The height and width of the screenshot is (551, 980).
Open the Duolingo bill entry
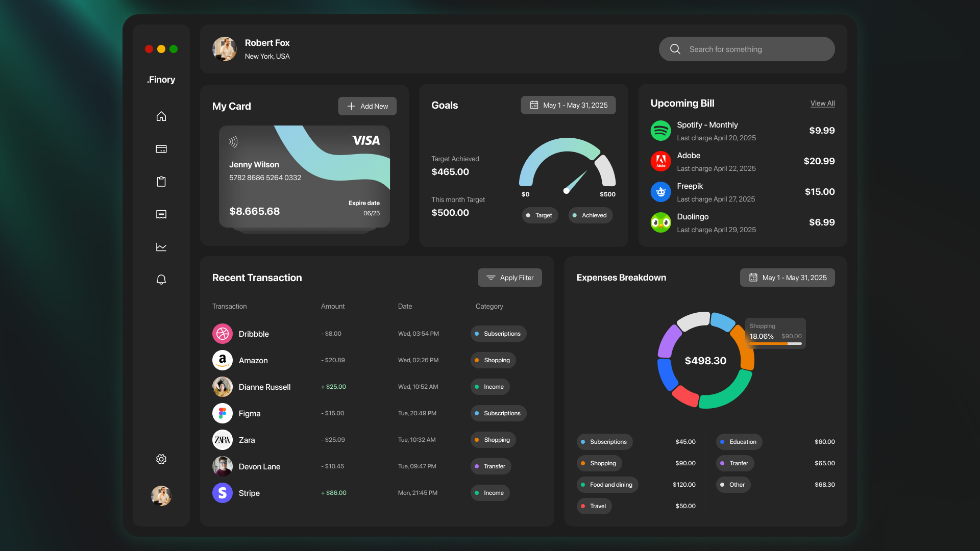click(x=743, y=222)
